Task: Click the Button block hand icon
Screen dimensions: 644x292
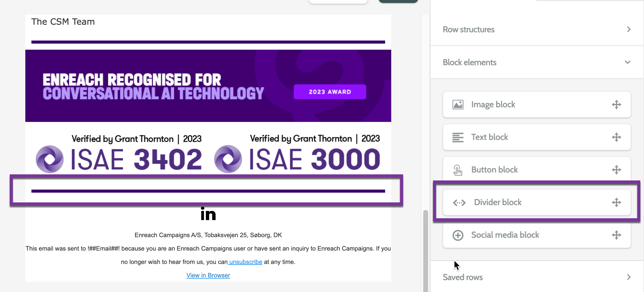Action: pyautogui.click(x=458, y=170)
